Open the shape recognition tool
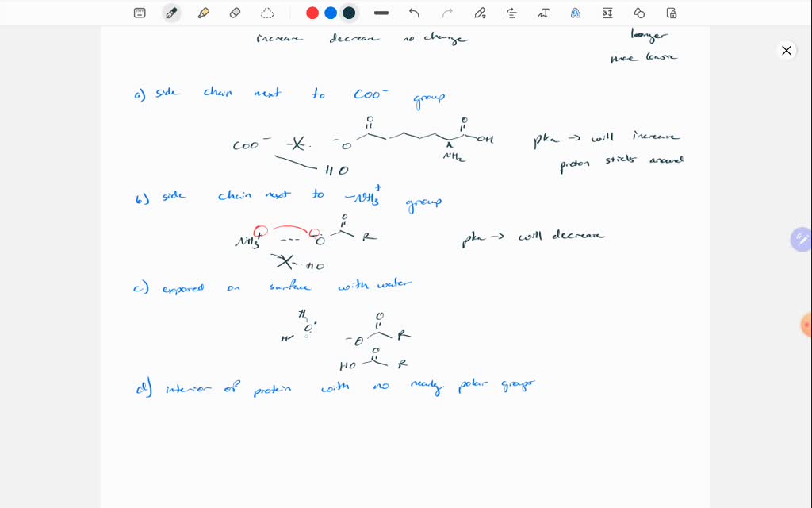This screenshot has width=812, height=508. point(639,13)
